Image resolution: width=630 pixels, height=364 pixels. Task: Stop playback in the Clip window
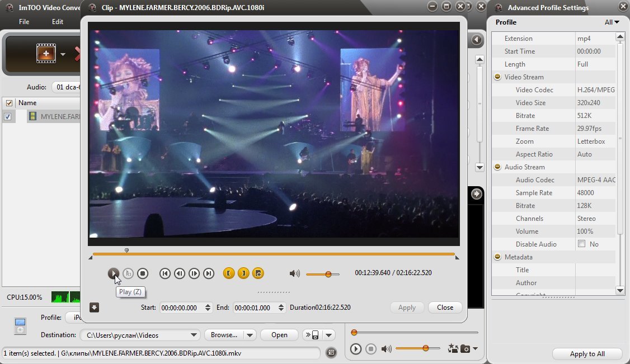coord(143,274)
